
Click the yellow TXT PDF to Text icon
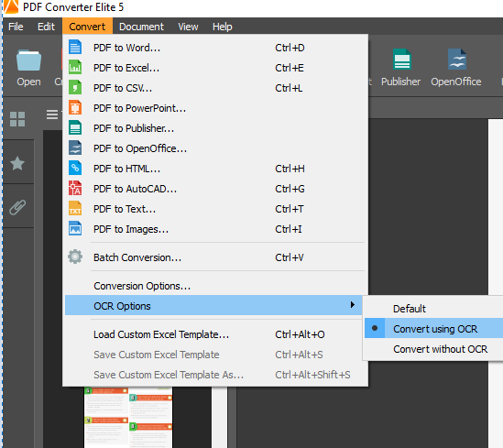(x=75, y=209)
